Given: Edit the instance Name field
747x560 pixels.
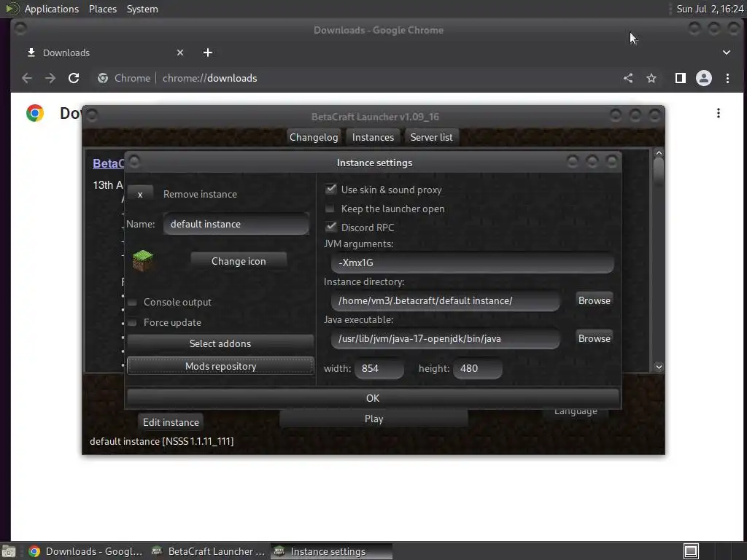Looking at the screenshot, I should 236,225.
